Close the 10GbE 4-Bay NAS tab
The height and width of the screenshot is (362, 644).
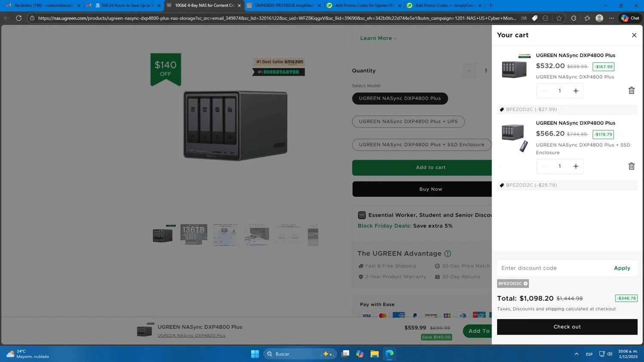[x=240, y=6]
